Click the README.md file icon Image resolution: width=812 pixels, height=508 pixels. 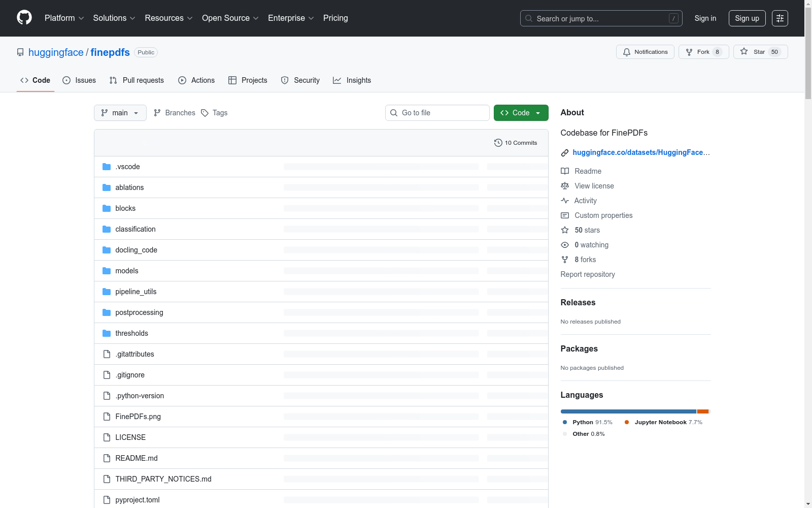[107, 458]
